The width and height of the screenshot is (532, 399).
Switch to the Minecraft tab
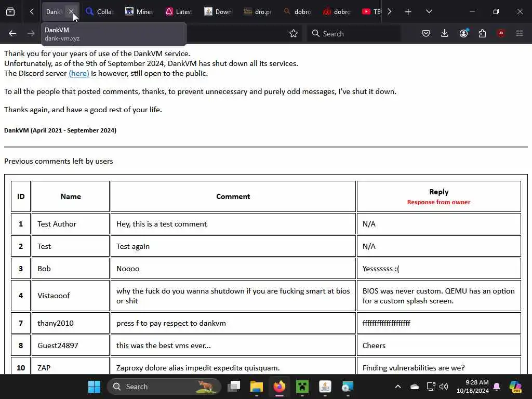[x=139, y=11]
